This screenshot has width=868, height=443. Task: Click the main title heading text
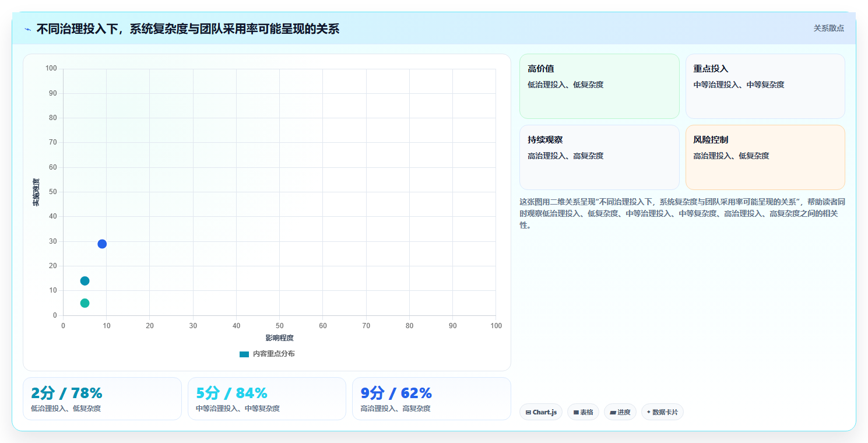[x=188, y=29]
